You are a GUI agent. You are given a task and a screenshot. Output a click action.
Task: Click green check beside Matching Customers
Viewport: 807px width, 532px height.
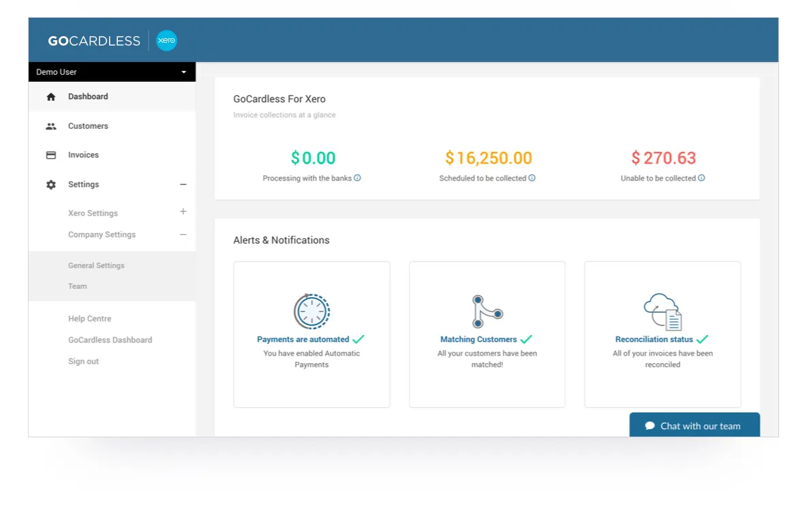(x=526, y=339)
